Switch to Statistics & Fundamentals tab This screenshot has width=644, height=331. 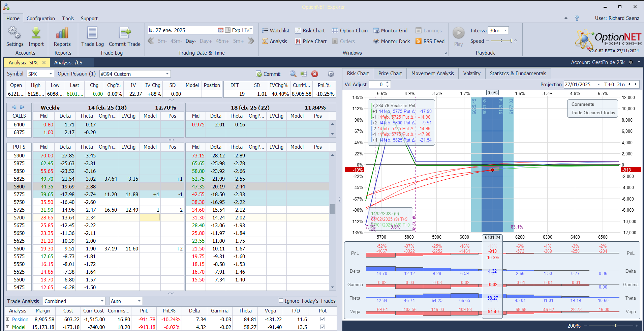pyautogui.click(x=518, y=73)
